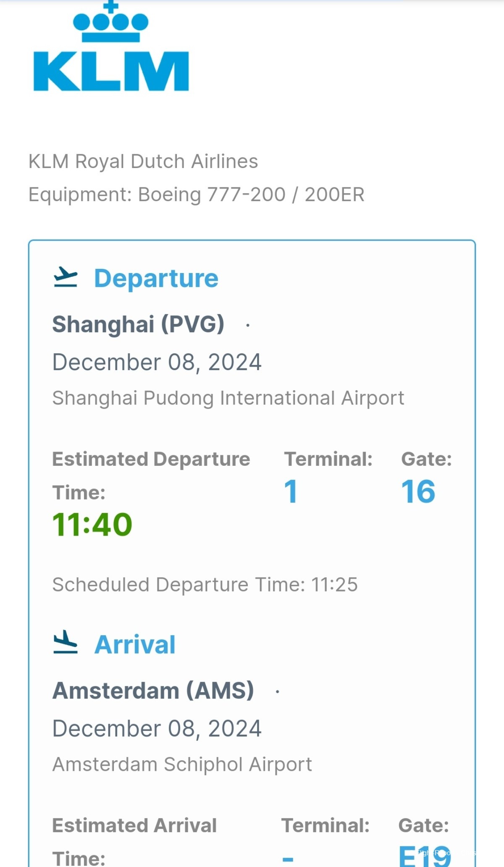Click scheduled departure time 11:25 text
Viewport: 504px width, 867px height.
[x=205, y=584]
